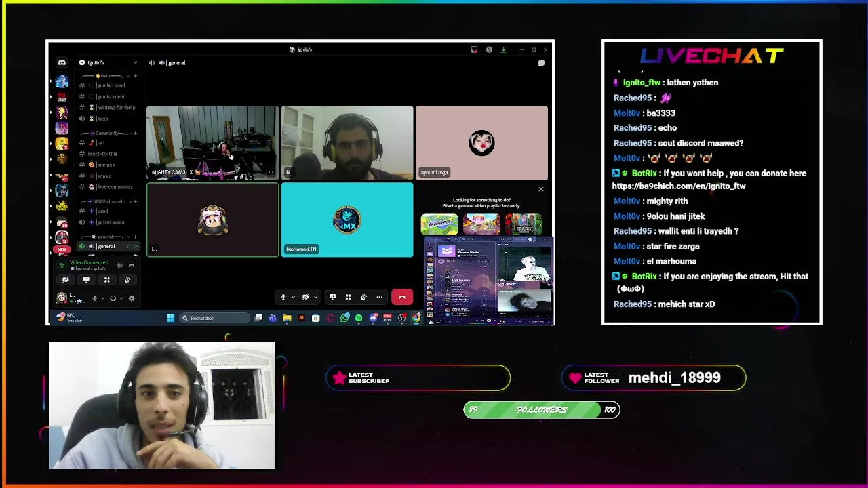This screenshot has width=868, height=488.
Task: Turn on camera in Video Connected panel
Action: pos(66,280)
